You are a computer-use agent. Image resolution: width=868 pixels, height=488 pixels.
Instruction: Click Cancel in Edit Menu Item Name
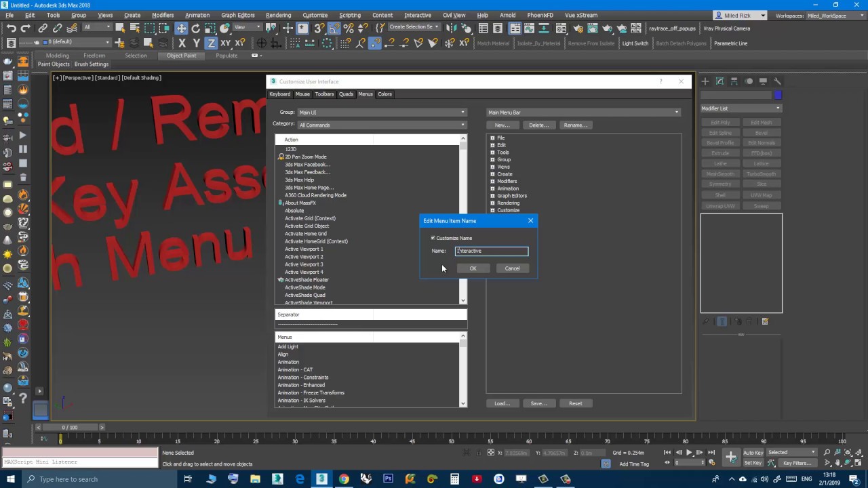tap(512, 268)
